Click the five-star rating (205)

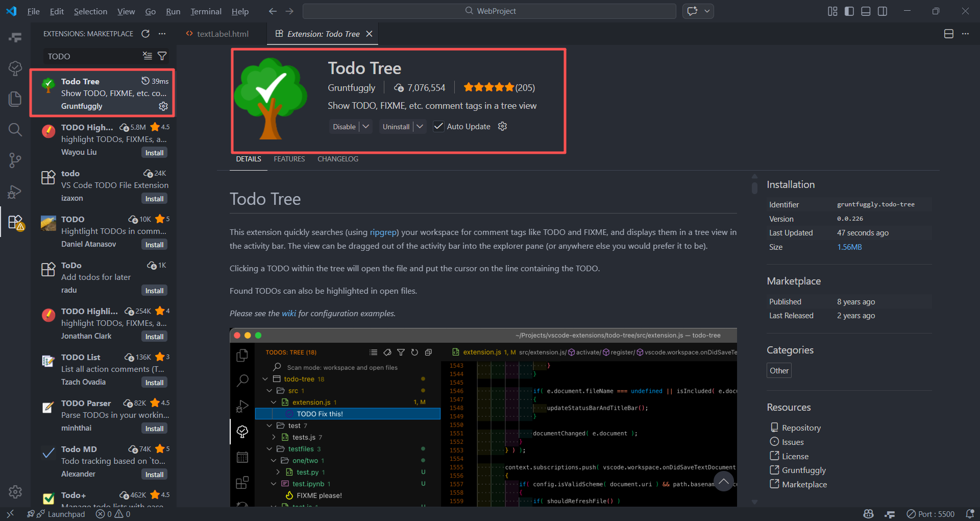(499, 88)
